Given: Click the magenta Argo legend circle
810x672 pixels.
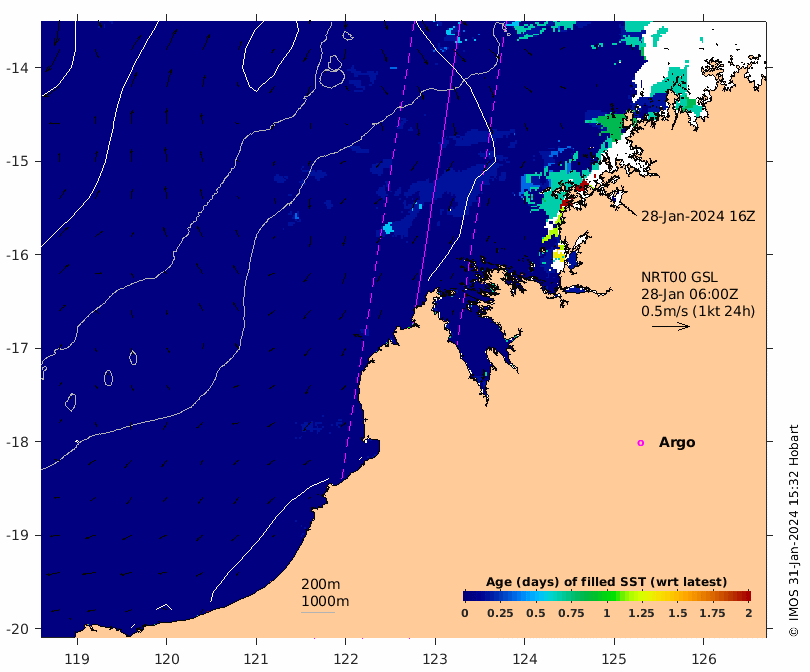Looking at the screenshot, I should point(641,443).
